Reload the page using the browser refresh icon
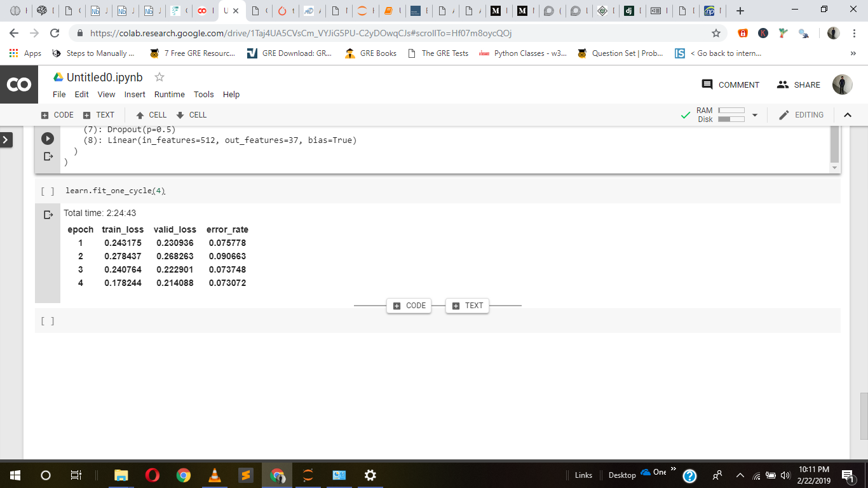 click(x=55, y=33)
